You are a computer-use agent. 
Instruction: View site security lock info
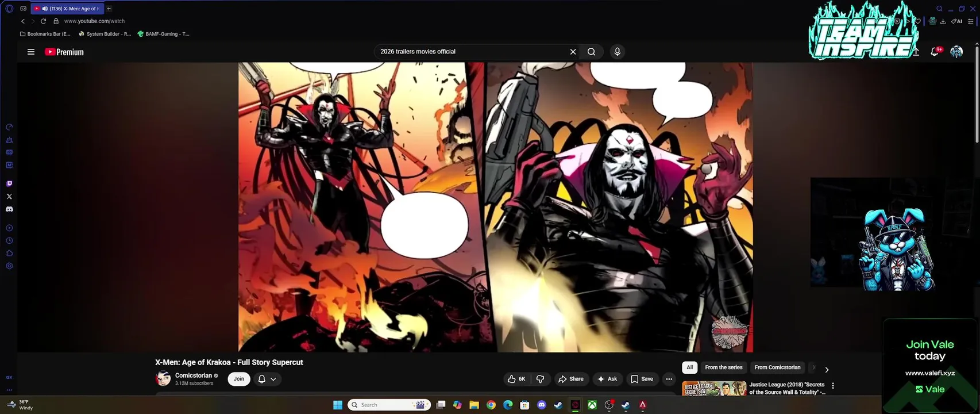coord(56,21)
